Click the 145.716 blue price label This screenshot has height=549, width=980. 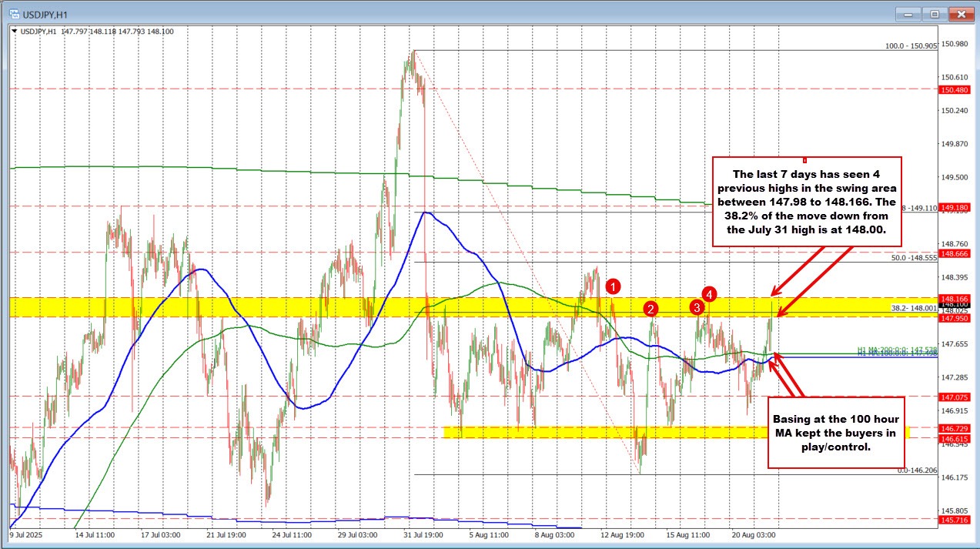click(x=958, y=521)
